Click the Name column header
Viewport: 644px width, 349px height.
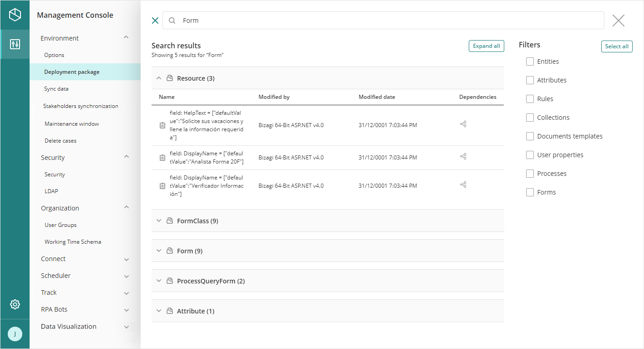[167, 97]
